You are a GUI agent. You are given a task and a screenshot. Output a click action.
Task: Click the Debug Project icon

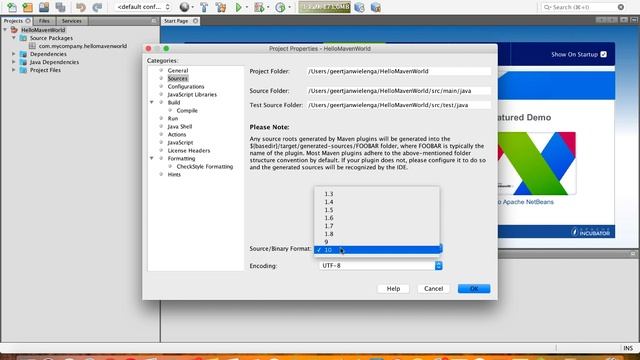259,7
